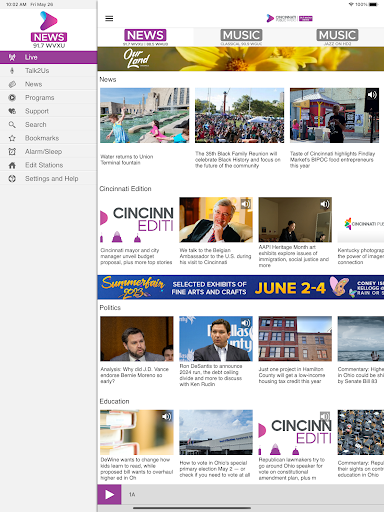Select Live in the sidebar menu
Viewport: 384px width, 512px height.
pyautogui.click(x=49, y=57)
